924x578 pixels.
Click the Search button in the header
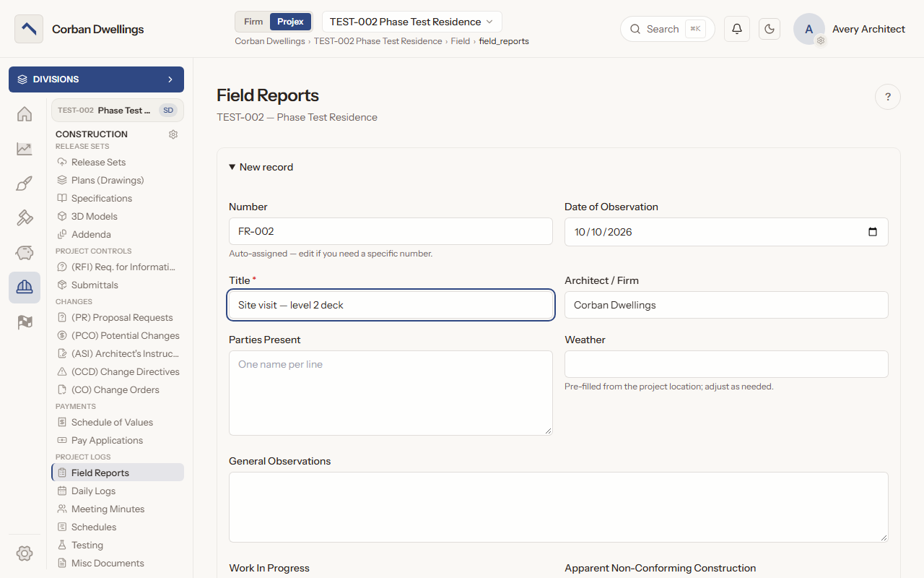pyautogui.click(x=668, y=29)
